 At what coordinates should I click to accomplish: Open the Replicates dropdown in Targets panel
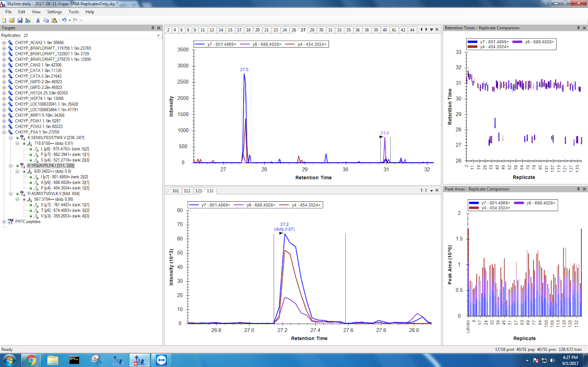159,36
